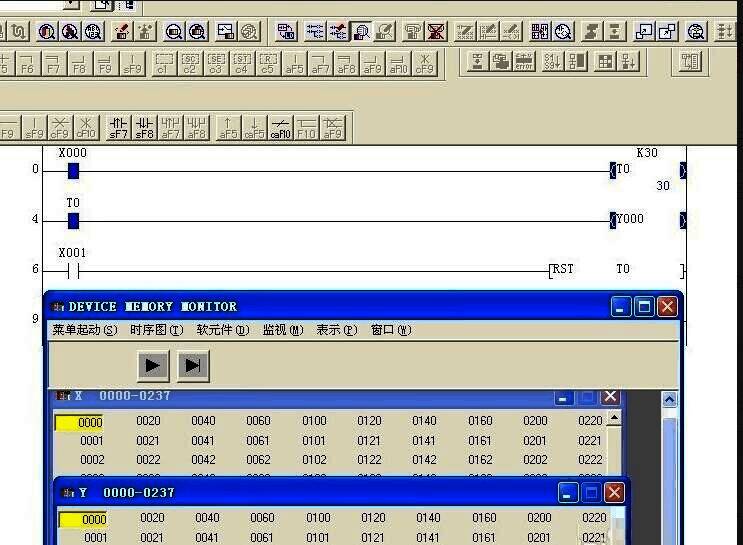The image size is (743, 545).
Task: Click the sF8 falling-edge contact toolbar button
Action: pos(145,127)
